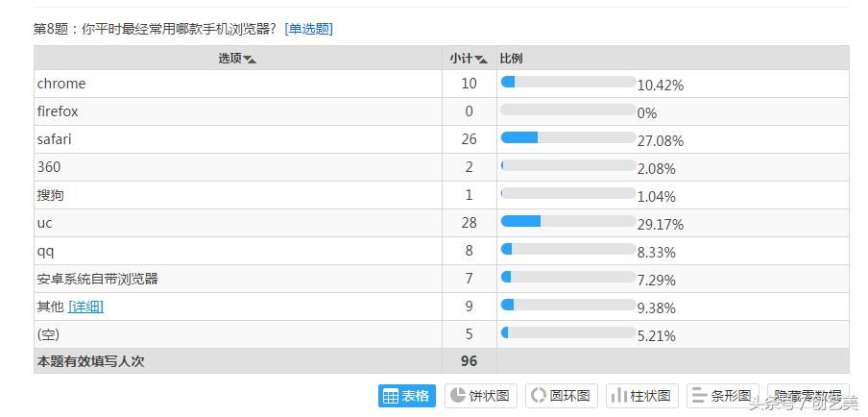Sort by the 选项 column arrow
Screen dimensions: 868x417
pyautogui.click(x=250, y=60)
